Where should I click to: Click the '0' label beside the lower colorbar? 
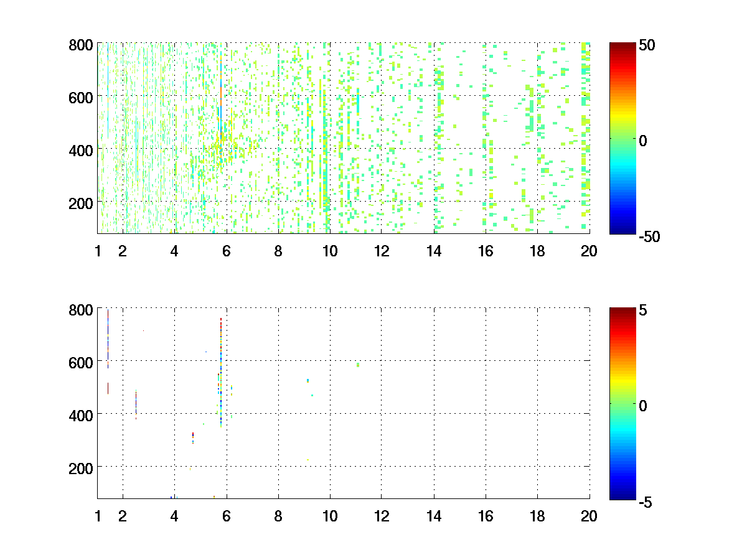tap(643, 406)
